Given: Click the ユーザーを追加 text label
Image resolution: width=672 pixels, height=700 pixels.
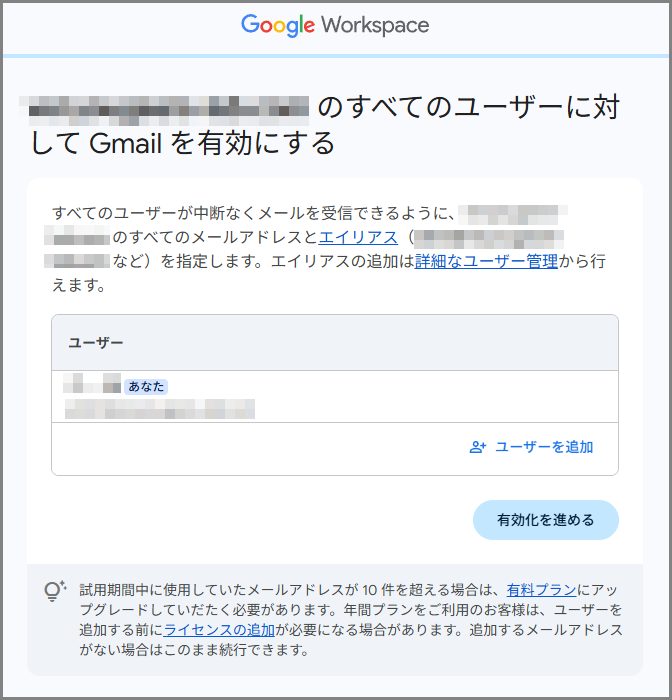Looking at the screenshot, I should click(x=544, y=447).
